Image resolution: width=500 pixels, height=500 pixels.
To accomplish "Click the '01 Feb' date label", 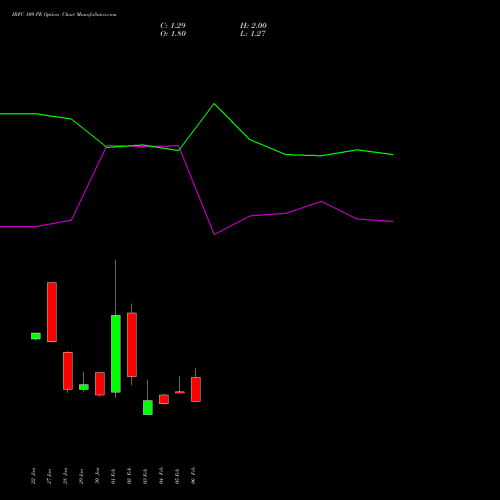I will pyautogui.click(x=113, y=476).
